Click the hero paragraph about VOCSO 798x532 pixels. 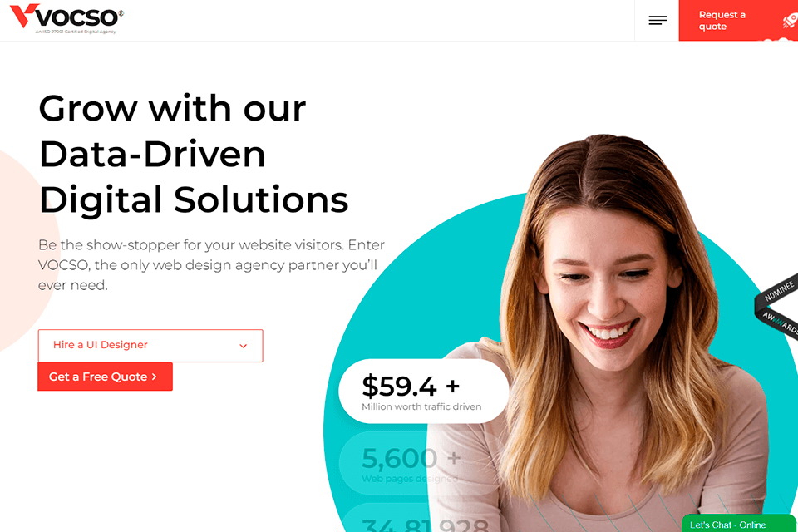point(211,264)
